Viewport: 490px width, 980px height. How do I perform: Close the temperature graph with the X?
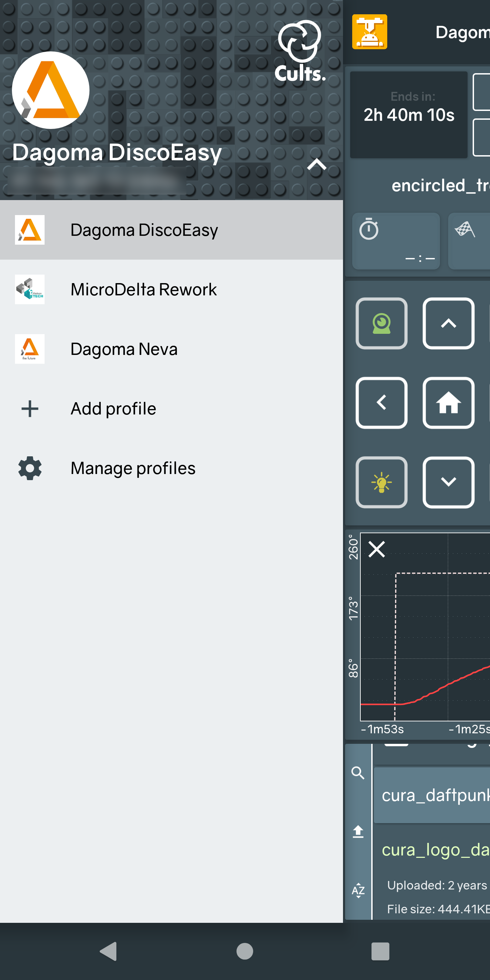[377, 549]
